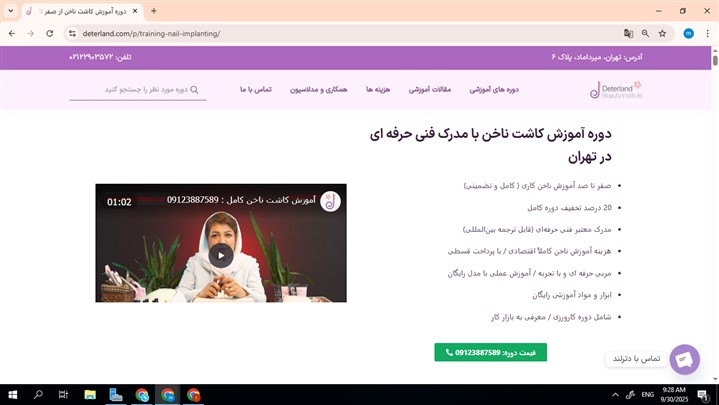The image size is (719, 405).
Task: Open the Google Translate page icon
Action: [x=628, y=33]
